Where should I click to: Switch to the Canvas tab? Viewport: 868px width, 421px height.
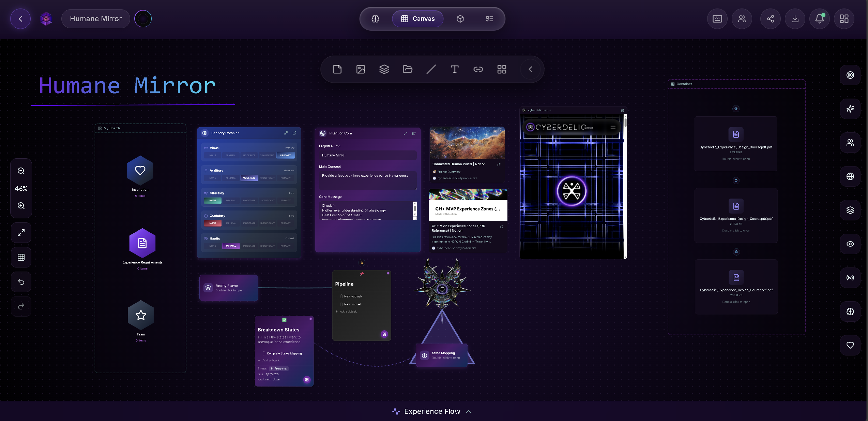pyautogui.click(x=417, y=19)
